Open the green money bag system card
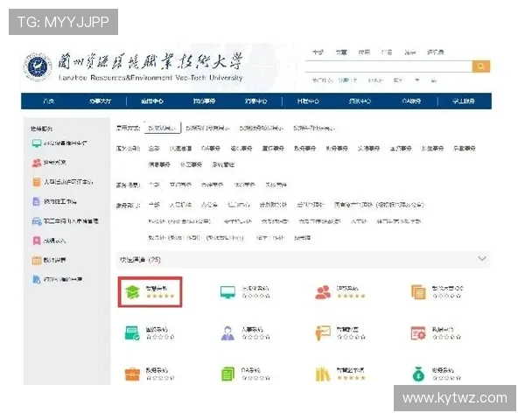 point(436,374)
